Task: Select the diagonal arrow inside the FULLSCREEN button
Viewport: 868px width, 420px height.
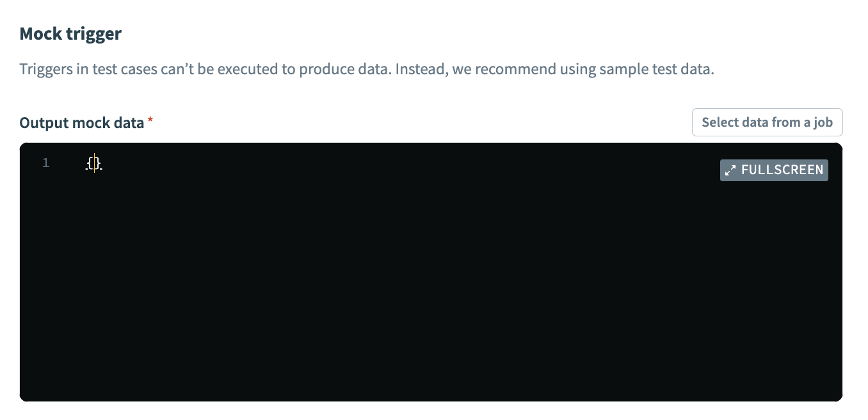Action: click(730, 170)
